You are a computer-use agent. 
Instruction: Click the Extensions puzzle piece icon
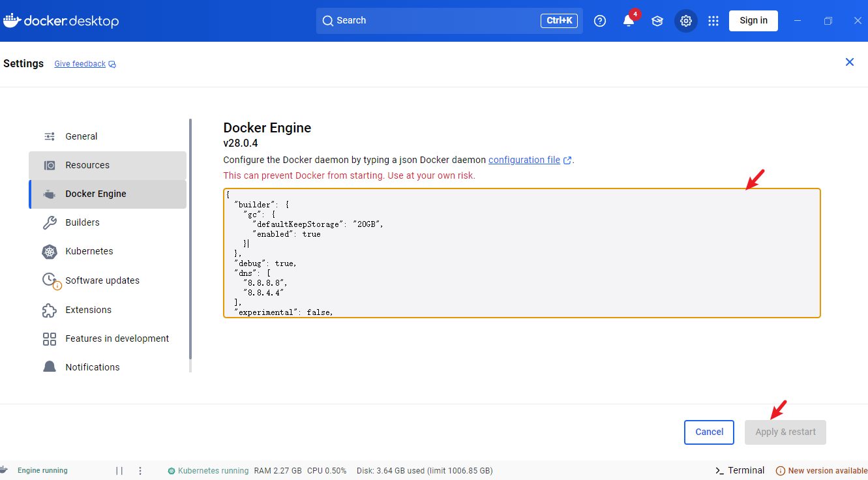(x=50, y=310)
